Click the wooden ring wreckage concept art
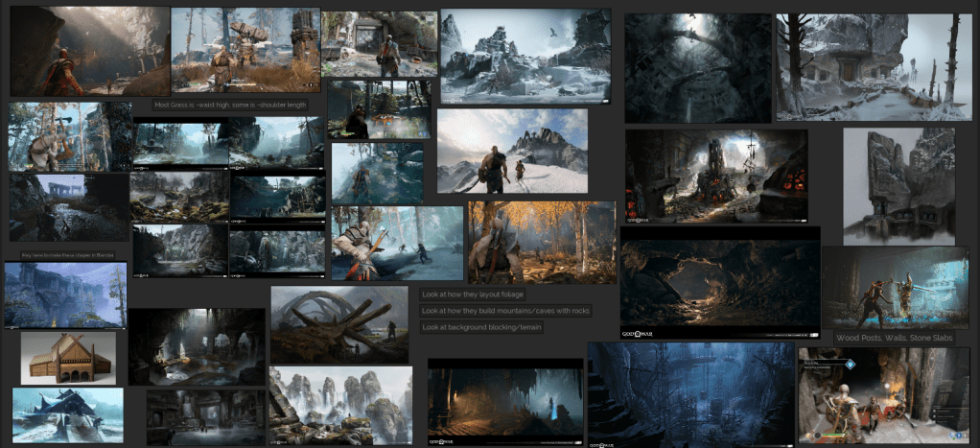This screenshot has height=448, width=980. (338, 324)
